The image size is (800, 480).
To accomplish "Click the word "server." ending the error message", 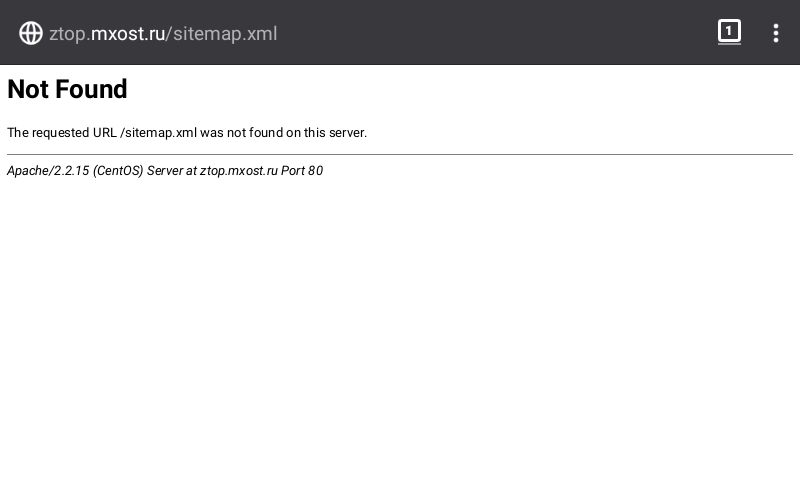I will [349, 133].
